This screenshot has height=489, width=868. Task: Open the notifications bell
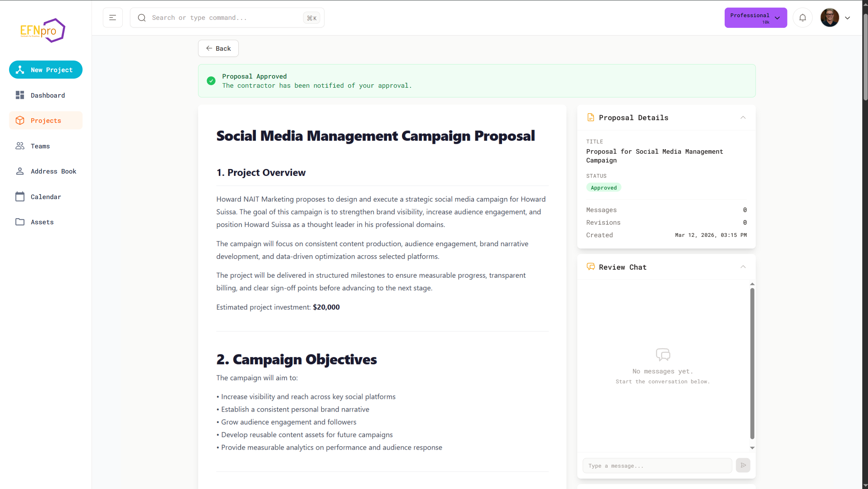[802, 18]
